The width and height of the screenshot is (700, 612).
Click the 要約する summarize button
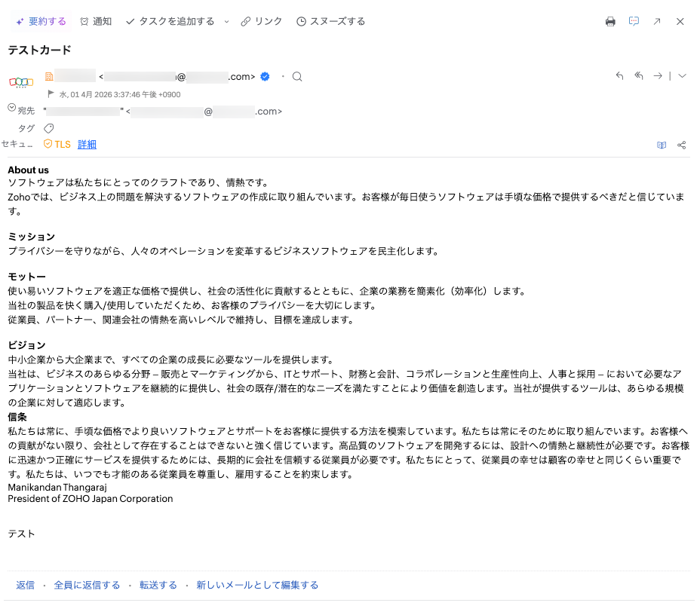click(41, 22)
